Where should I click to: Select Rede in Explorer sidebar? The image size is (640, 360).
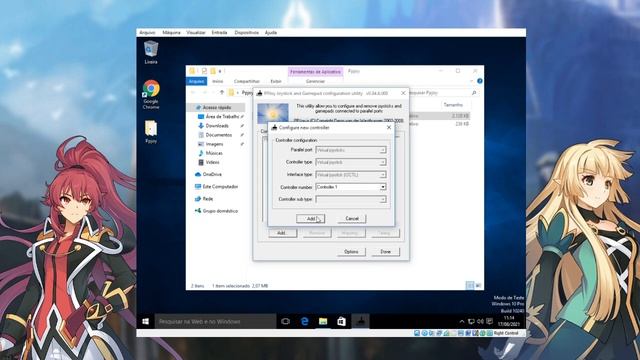point(208,199)
